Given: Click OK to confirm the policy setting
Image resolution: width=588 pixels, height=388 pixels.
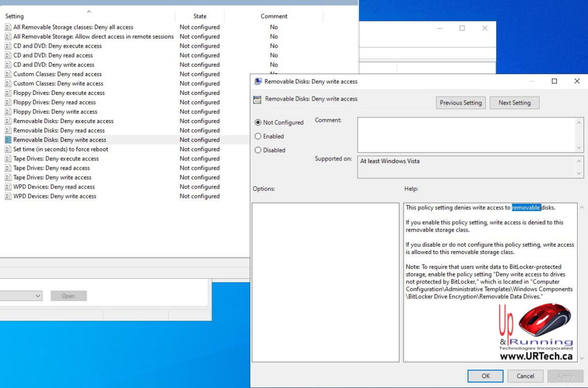Looking at the screenshot, I should coord(485,375).
